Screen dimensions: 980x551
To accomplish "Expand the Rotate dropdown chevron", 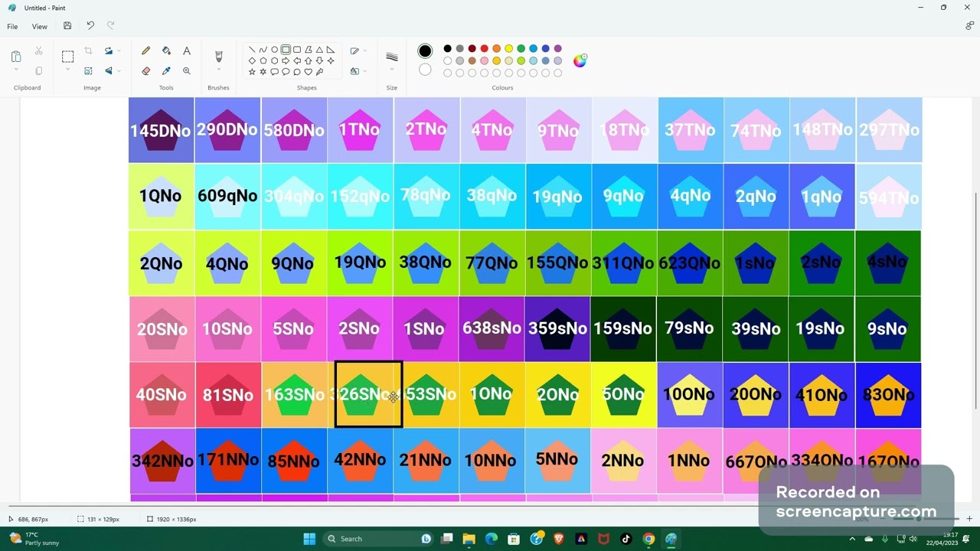I will 119,51.
